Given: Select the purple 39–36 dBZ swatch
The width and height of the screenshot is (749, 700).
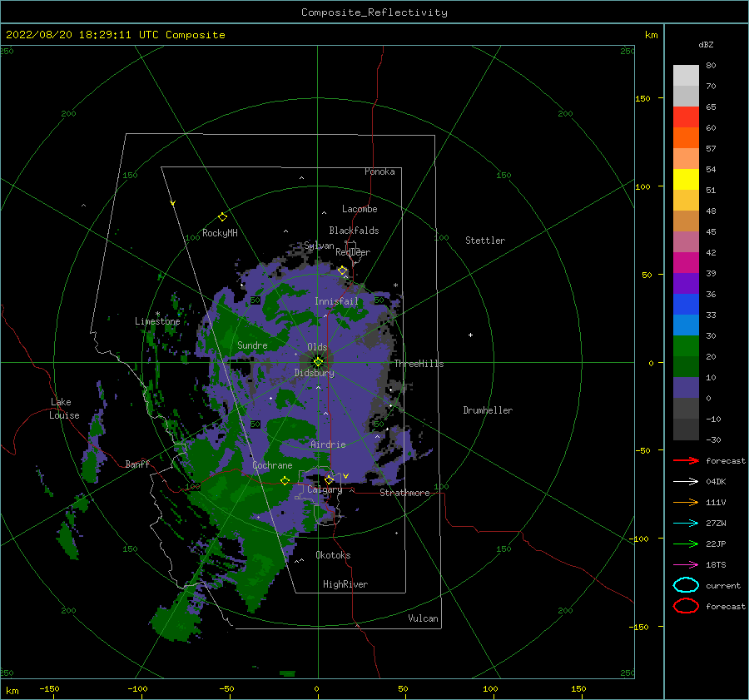Looking at the screenshot, I should [686, 283].
